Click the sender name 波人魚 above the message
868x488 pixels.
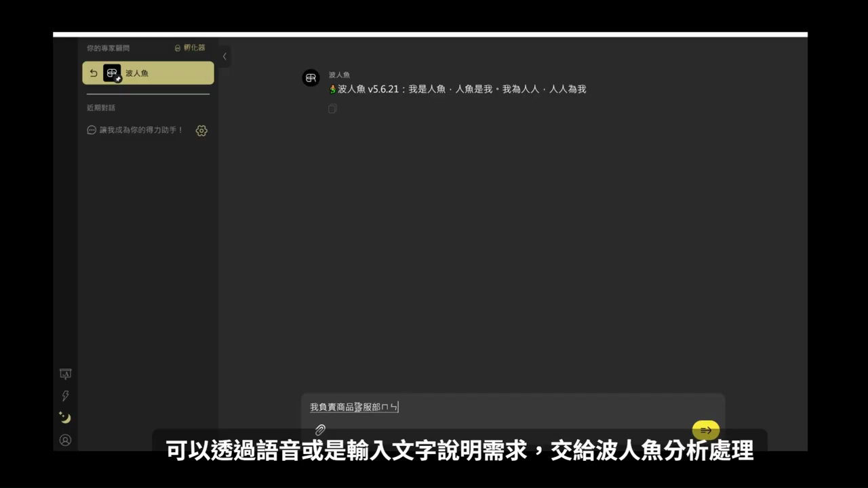(339, 75)
